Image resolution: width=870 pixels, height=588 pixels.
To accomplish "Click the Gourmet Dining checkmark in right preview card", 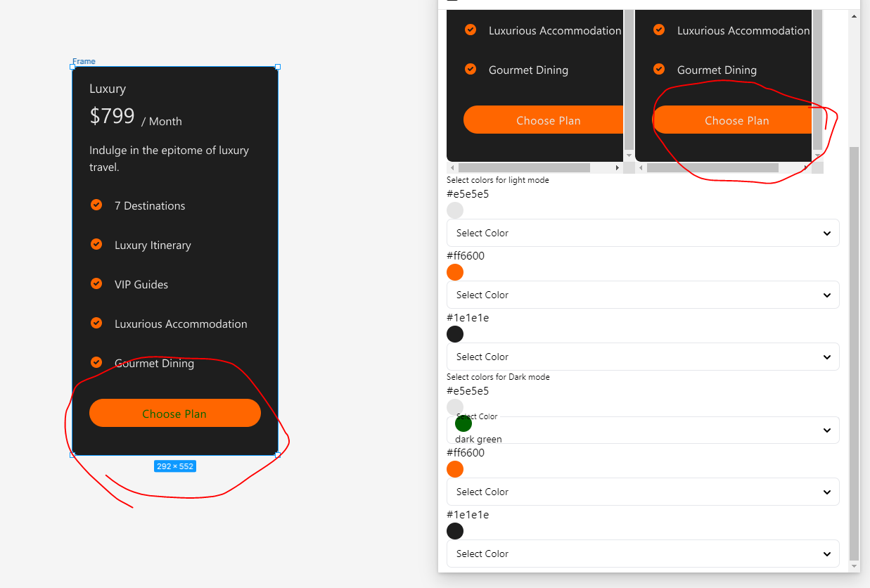I will [659, 69].
